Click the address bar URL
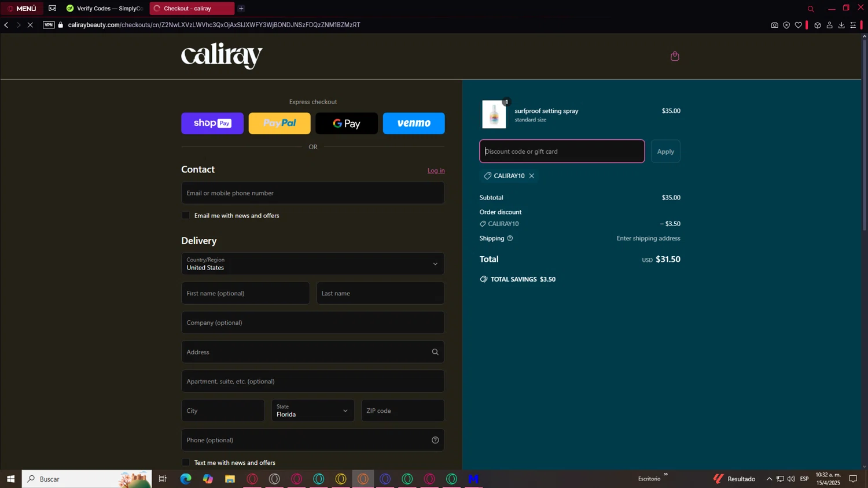The width and height of the screenshot is (868, 488). (214, 25)
